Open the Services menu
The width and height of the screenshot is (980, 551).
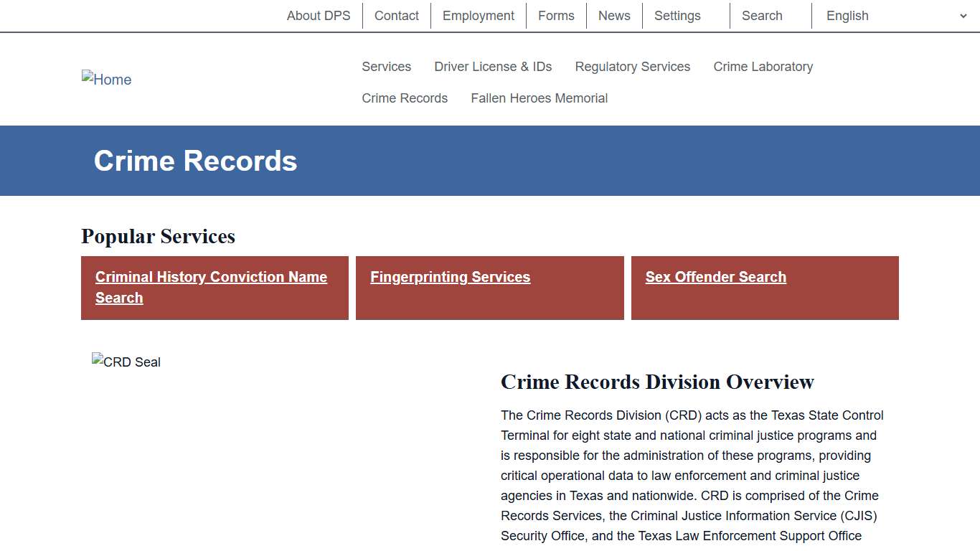click(x=386, y=66)
